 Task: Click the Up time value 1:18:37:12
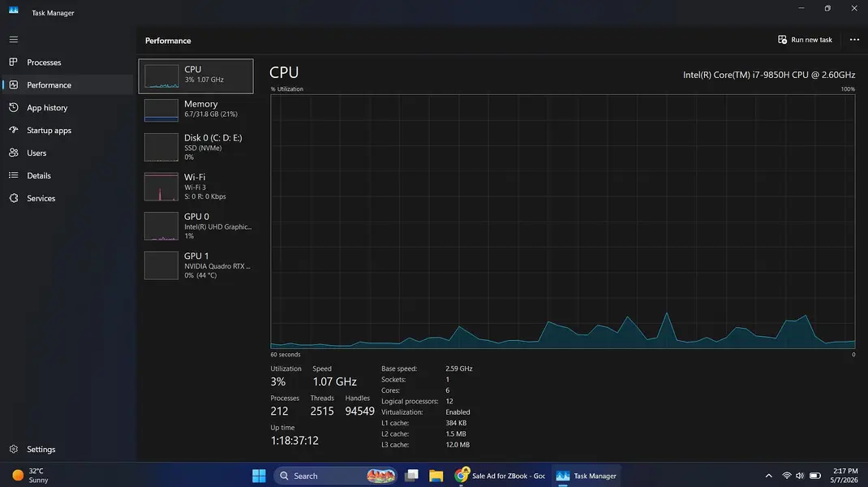click(x=294, y=441)
